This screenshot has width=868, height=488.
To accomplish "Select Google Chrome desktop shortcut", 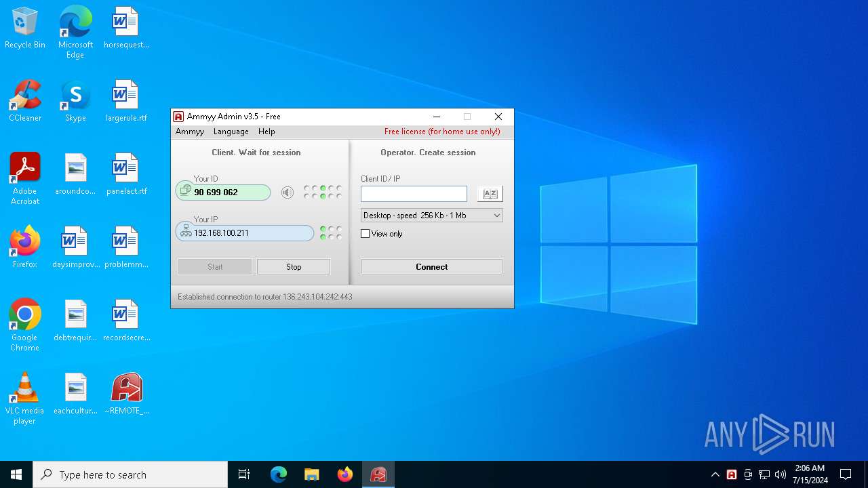I will pos(25,325).
